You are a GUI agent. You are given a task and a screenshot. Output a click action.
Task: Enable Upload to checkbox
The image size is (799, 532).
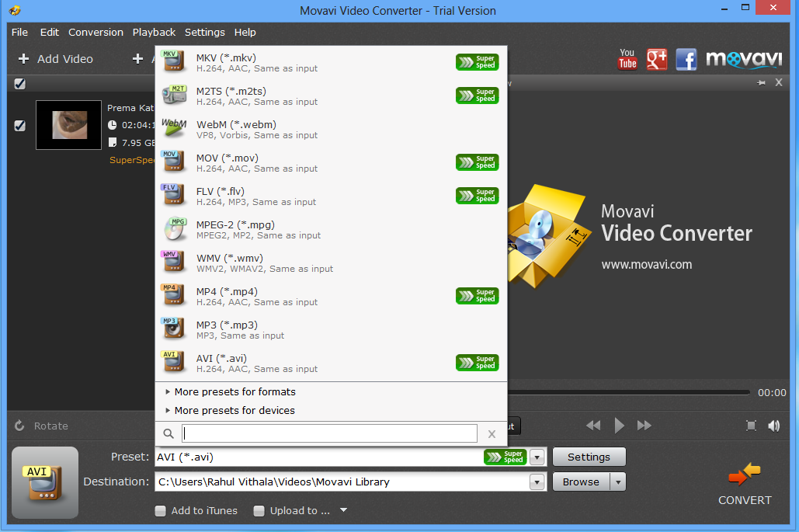coord(259,510)
